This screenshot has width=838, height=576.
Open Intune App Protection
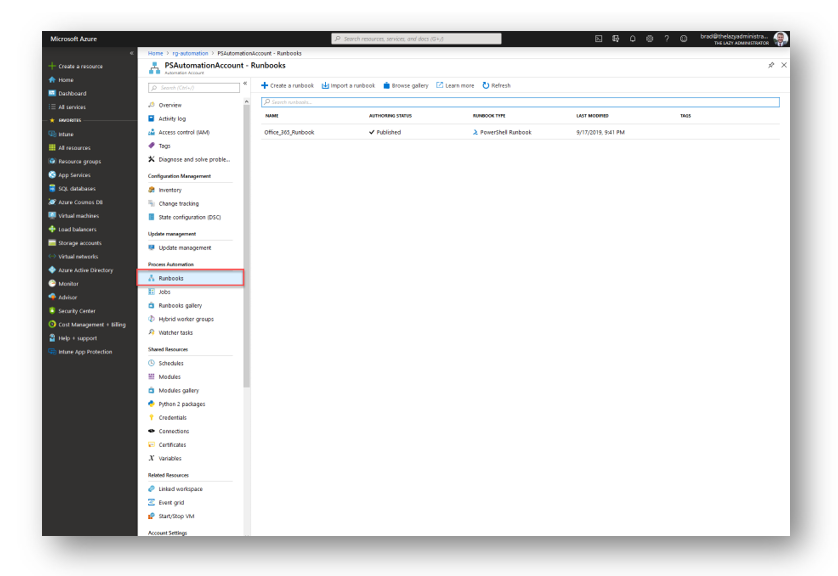point(80,352)
